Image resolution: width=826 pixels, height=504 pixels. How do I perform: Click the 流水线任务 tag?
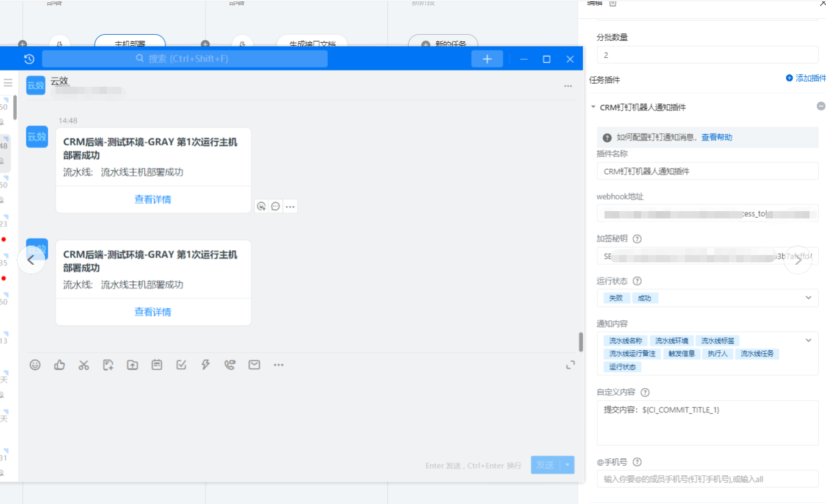(757, 353)
